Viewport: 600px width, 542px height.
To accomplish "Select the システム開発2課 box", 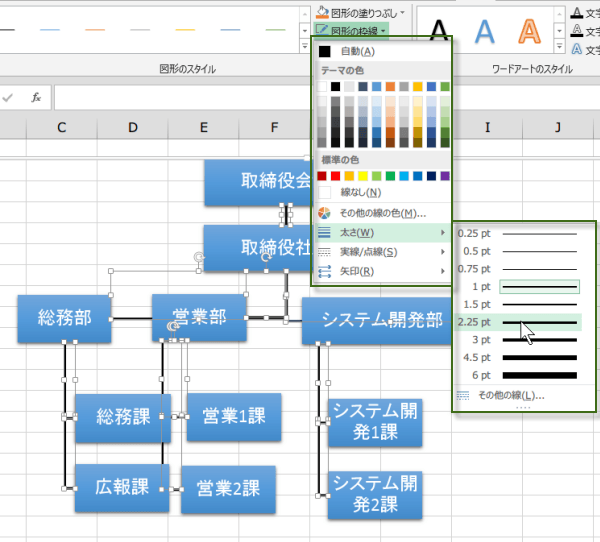I will click(375, 495).
